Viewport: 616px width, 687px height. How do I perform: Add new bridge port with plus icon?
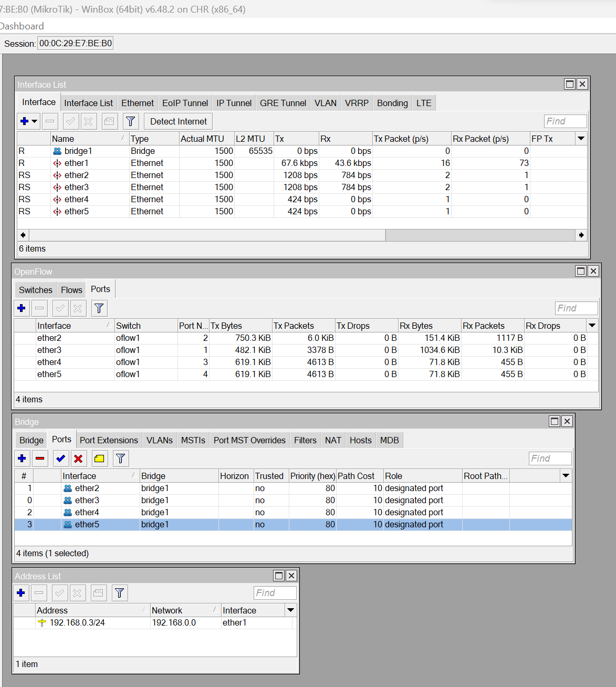click(22, 459)
